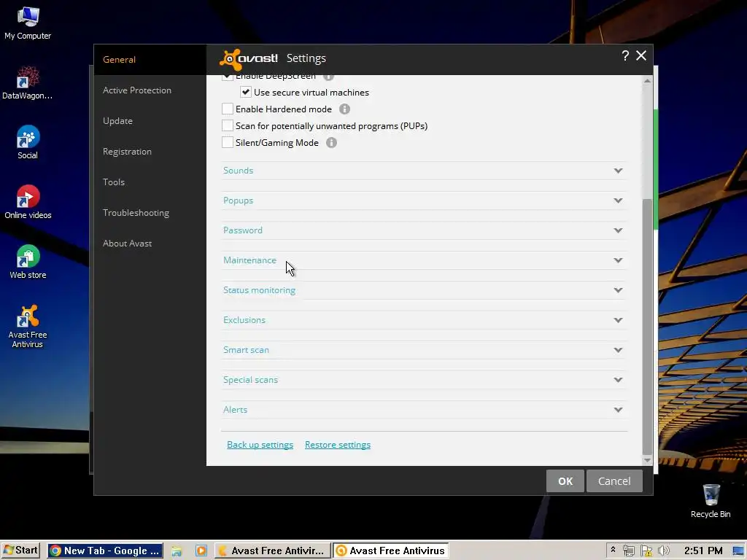Viewport: 747px width, 560px height.
Task: Expand the Exclusions section
Action: tap(425, 320)
